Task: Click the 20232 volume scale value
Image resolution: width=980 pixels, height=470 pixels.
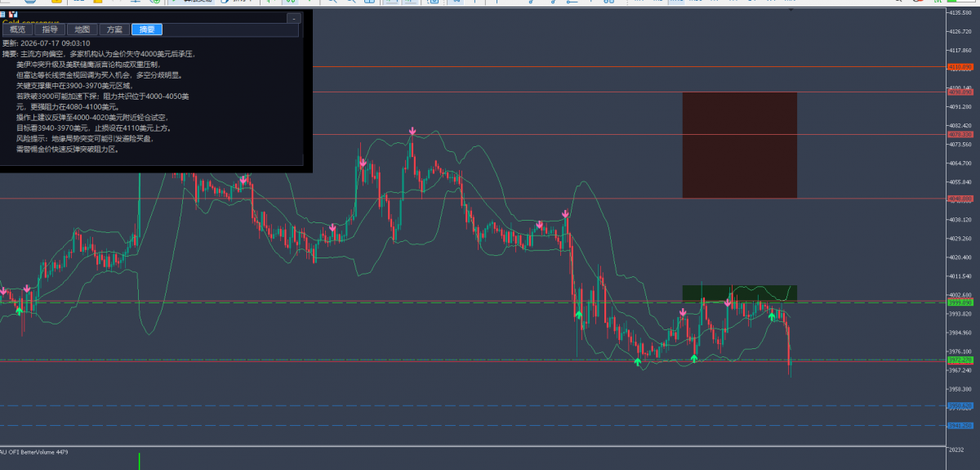Action: tap(956, 450)
